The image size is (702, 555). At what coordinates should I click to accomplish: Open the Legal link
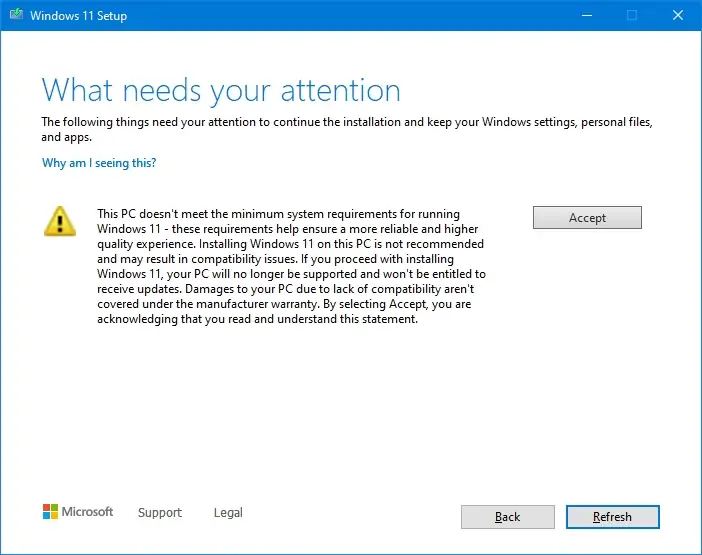pos(228,512)
